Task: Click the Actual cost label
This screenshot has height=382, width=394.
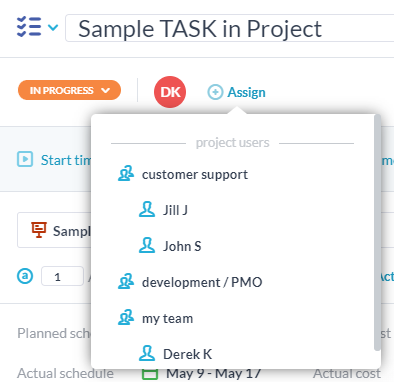Action: click(347, 373)
